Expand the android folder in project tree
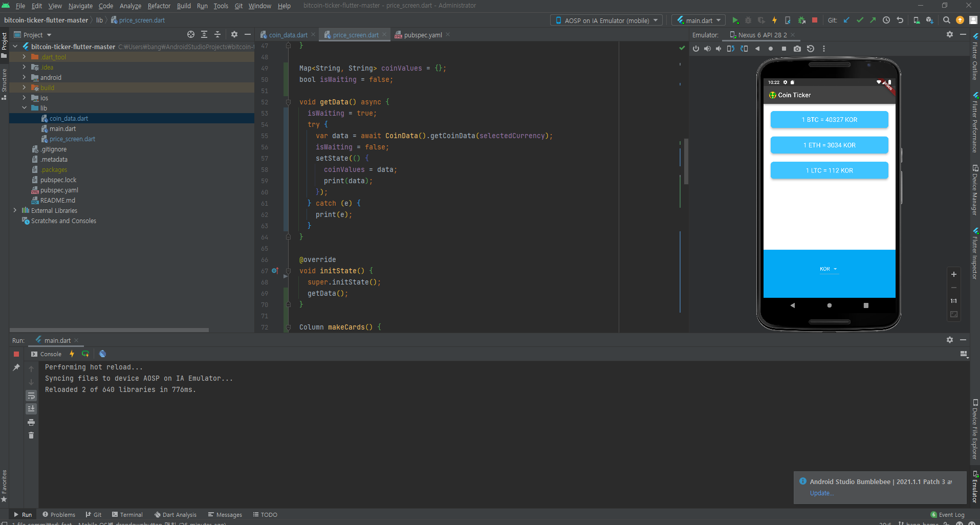The height and width of the screenshot is (525, 980). point(24,78)
